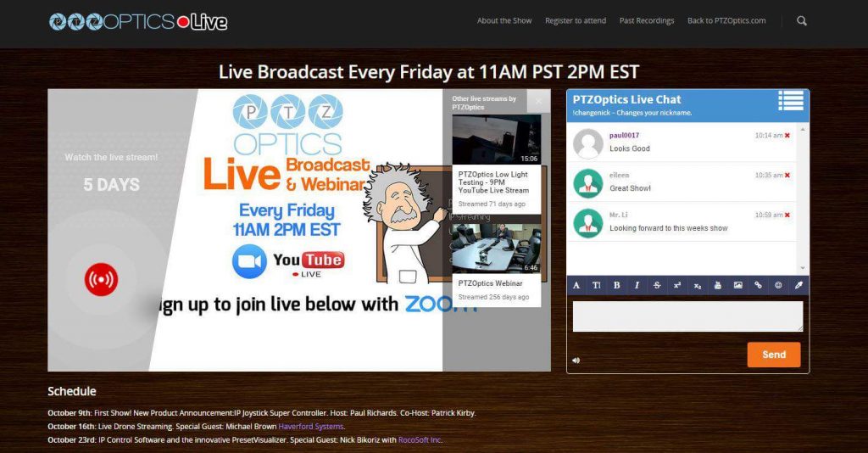Select the PTZOptics Webinar title
Image resolution: width=868 pixels, height=453 pixels.
(x=490, y=283)
